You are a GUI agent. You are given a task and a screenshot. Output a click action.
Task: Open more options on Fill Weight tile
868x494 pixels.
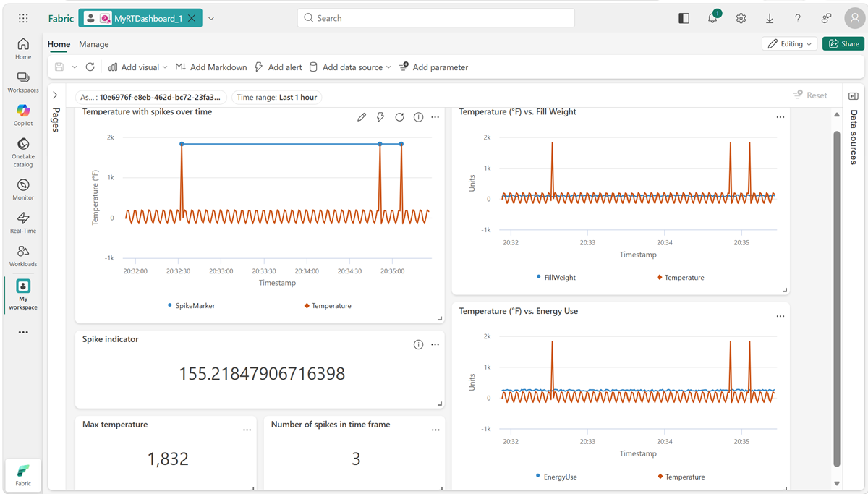tap(780, 117)
